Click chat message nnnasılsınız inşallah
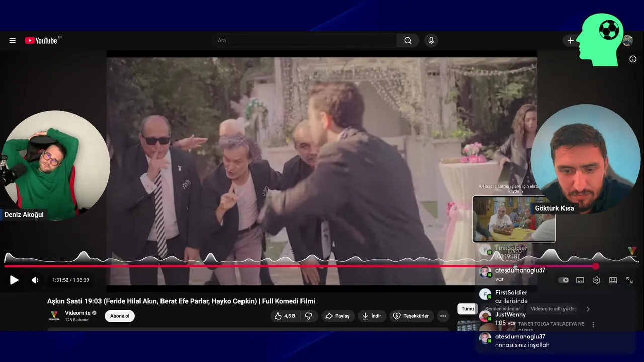Image resolution: width=644 pixels, height=362 pixels. click(x=522, y=345)
